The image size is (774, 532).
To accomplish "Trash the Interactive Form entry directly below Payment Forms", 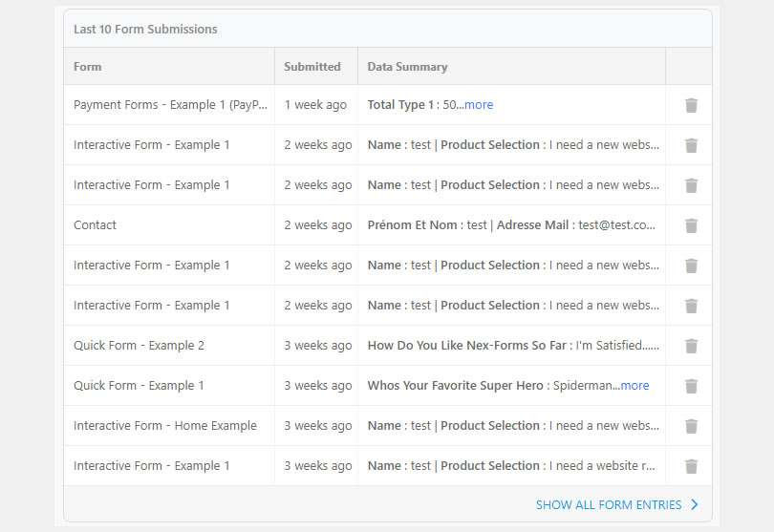I will click(x=691, y=145).
